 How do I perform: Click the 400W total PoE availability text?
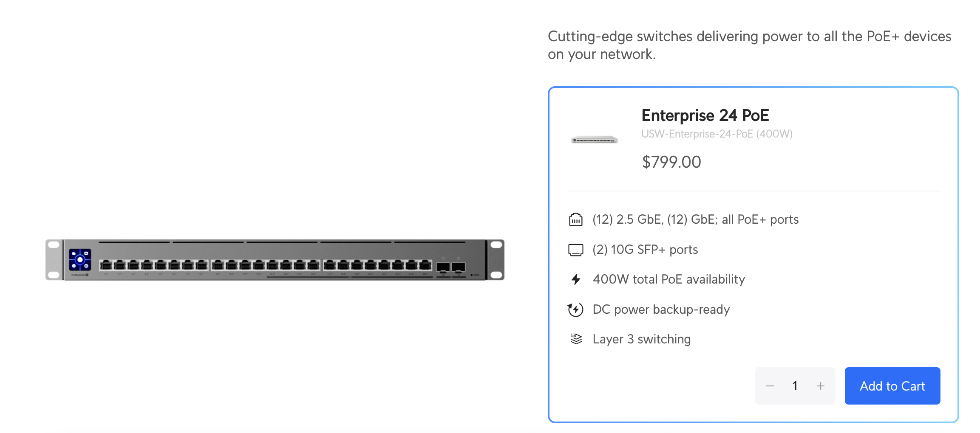click(668, 279)
